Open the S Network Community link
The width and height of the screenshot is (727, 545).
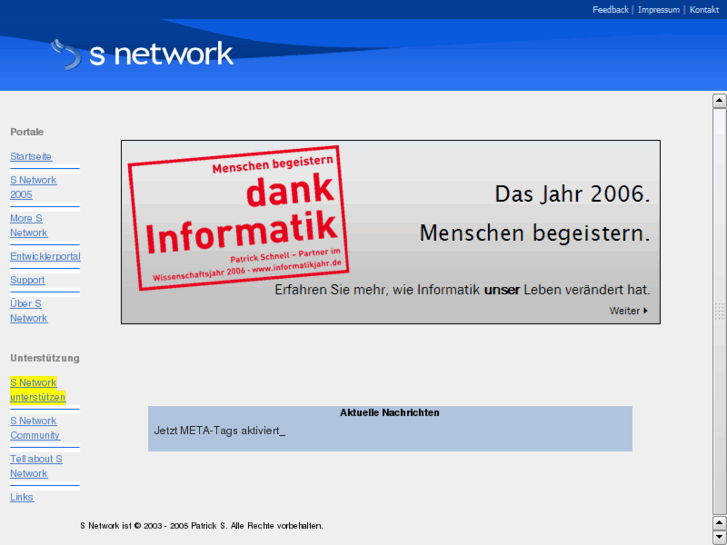[35, 428]
